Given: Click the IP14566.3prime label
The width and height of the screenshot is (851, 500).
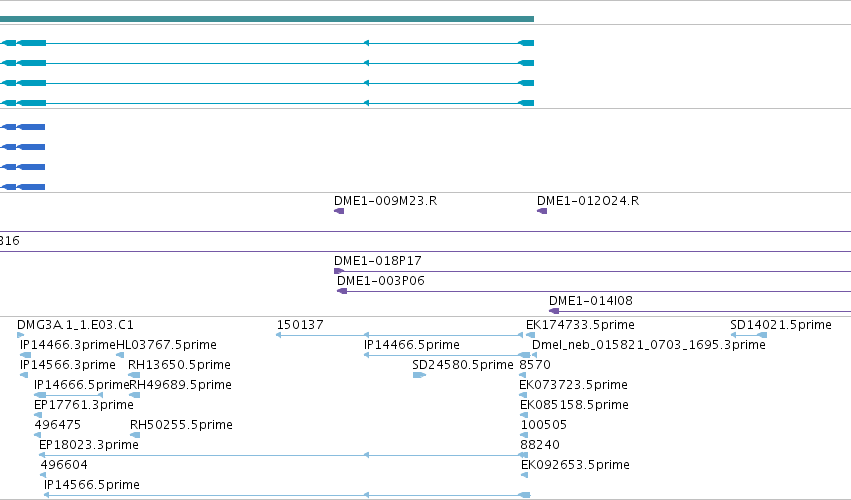Looking at the screenshot, I should tap(68, 365).
